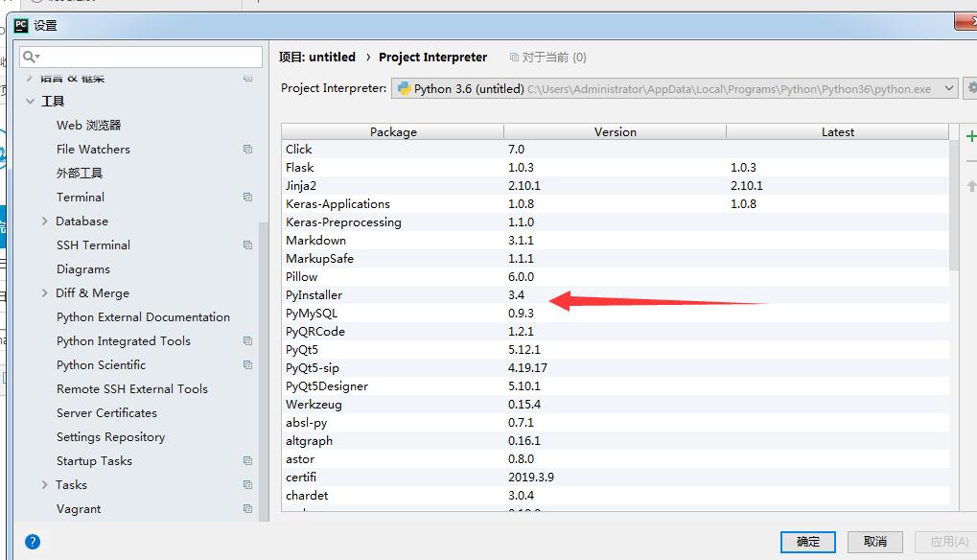Click the icon next to 对于当前 label

514,58
